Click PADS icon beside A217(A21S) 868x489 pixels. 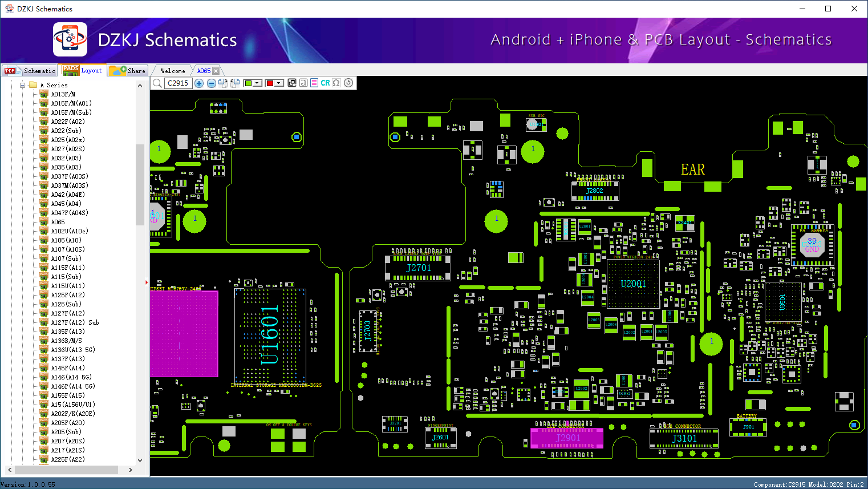(x=44, y=450)
